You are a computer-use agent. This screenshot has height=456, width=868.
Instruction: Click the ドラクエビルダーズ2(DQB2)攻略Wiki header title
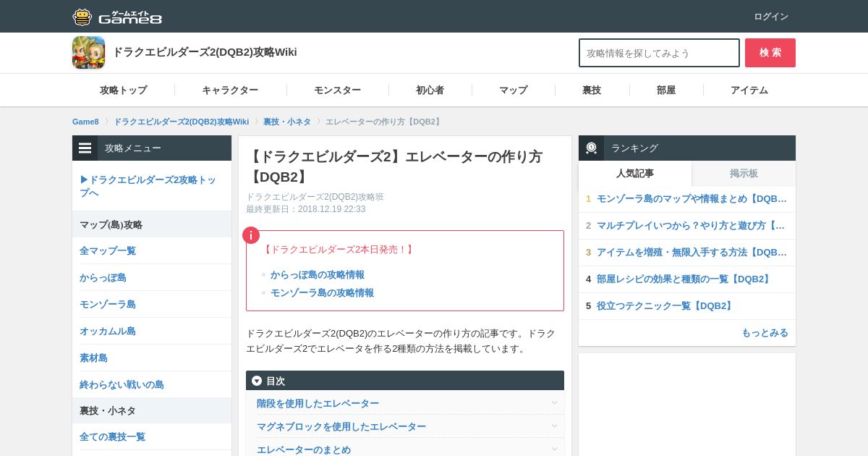(205, 52)
